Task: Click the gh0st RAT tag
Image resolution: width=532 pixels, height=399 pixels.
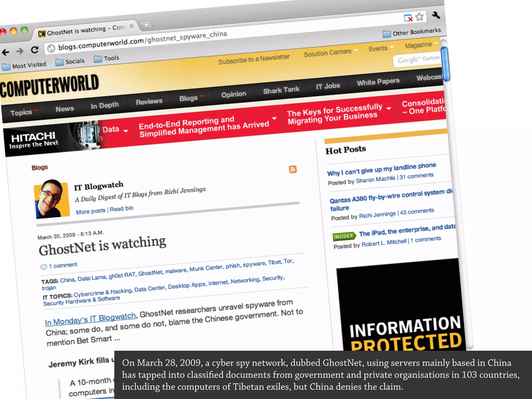Action: [x=122, y=275]
